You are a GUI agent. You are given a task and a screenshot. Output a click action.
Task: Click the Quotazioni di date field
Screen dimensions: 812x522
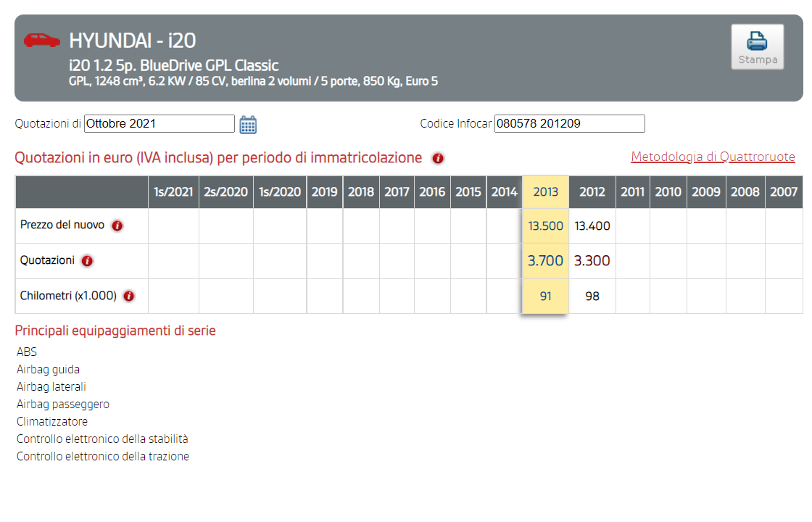click(x=159, y=124)
